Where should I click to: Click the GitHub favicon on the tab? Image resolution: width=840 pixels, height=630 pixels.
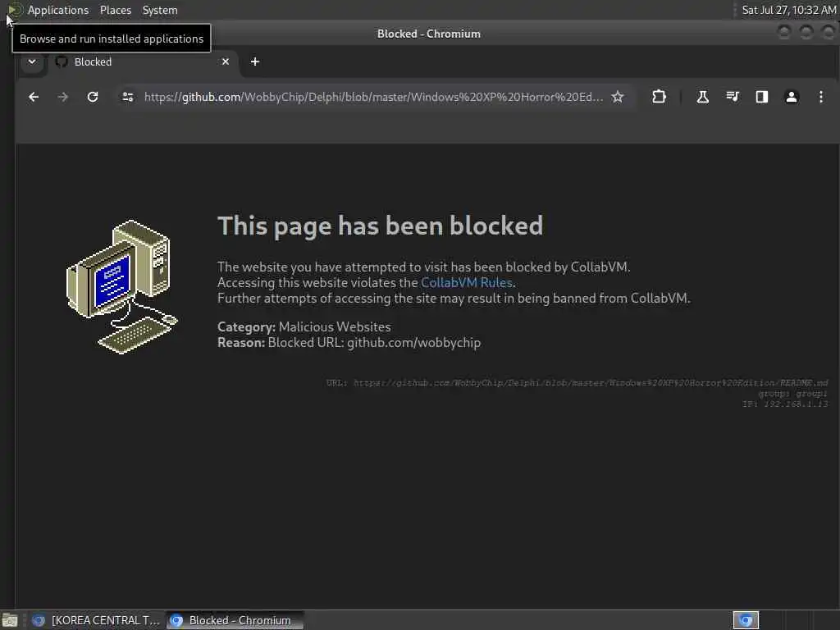click(x=62, y=62)
